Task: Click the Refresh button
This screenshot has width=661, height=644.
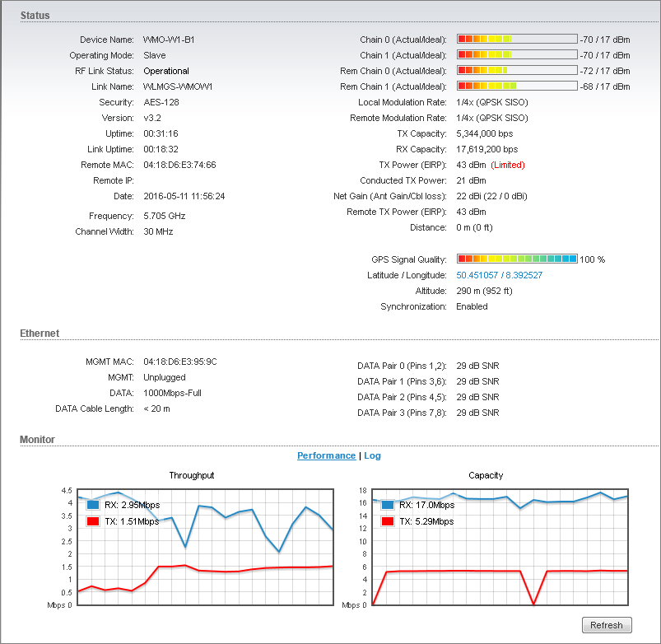Action: coord(607,625)
